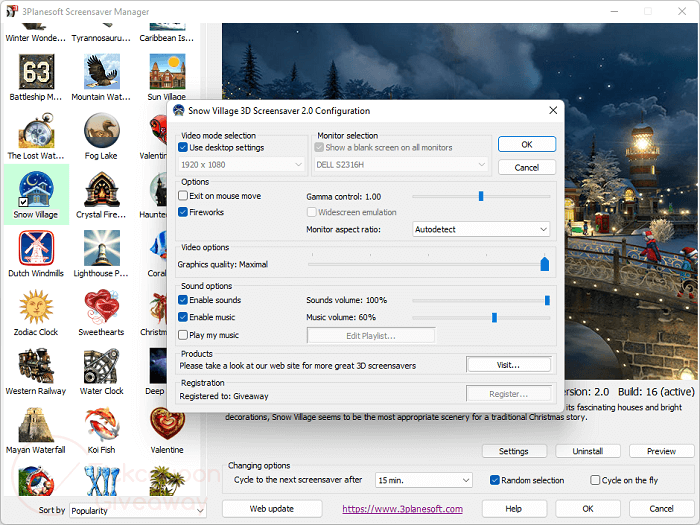Viewport: 700px width, 525px height.
Task: Toggle the small checkbox on Snow Village icon
Action: pos(23,202)
